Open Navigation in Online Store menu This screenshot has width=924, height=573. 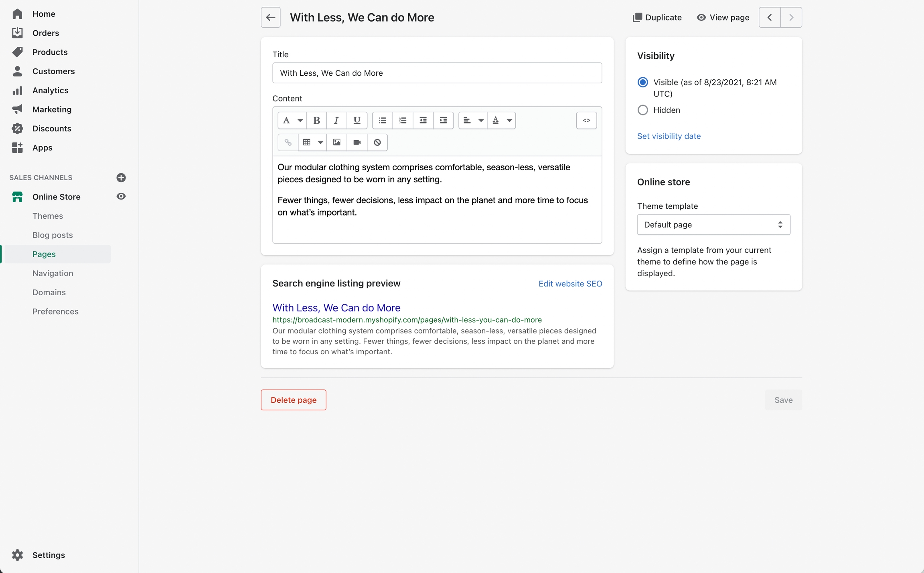[53, 273]
